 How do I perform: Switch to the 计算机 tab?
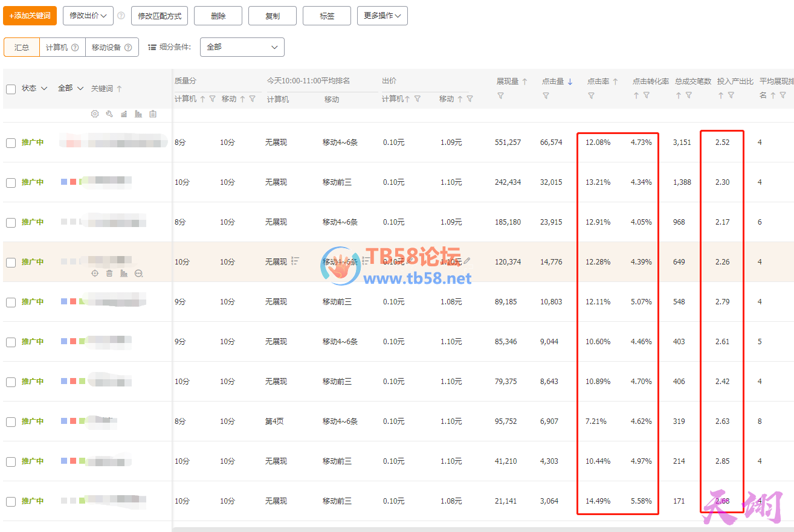[x=62, y=47]
